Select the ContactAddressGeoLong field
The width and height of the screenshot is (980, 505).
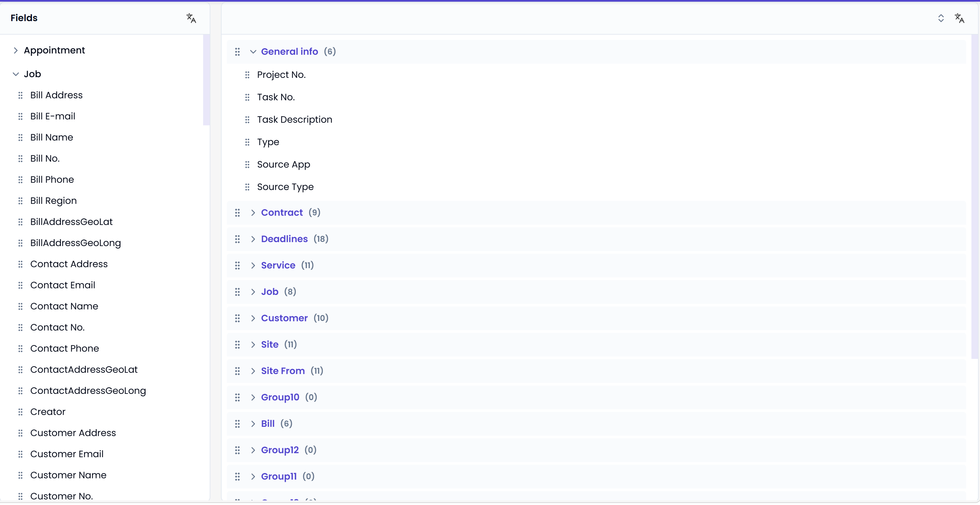coord(88,391)
